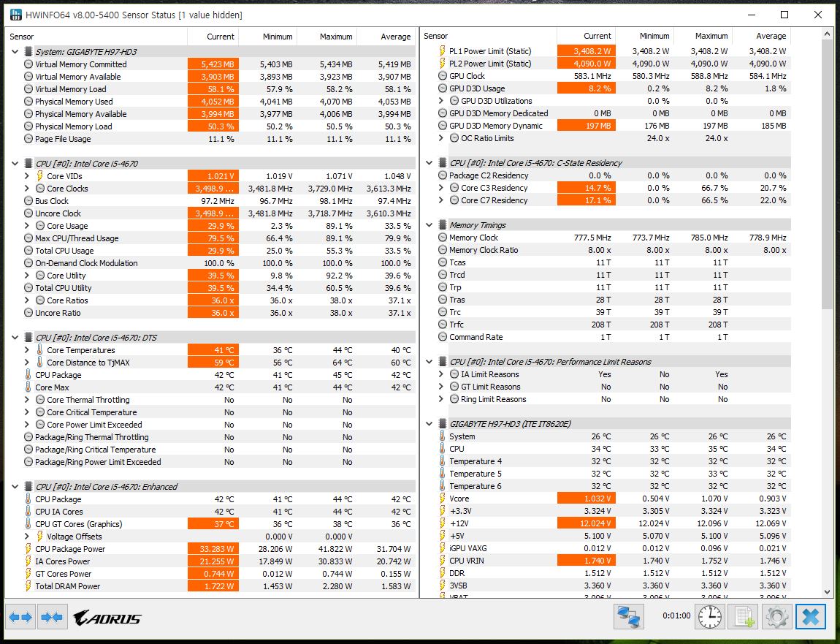Click the lightning icon beside Vcore
840x644 pixels.
tap(443, 498)
